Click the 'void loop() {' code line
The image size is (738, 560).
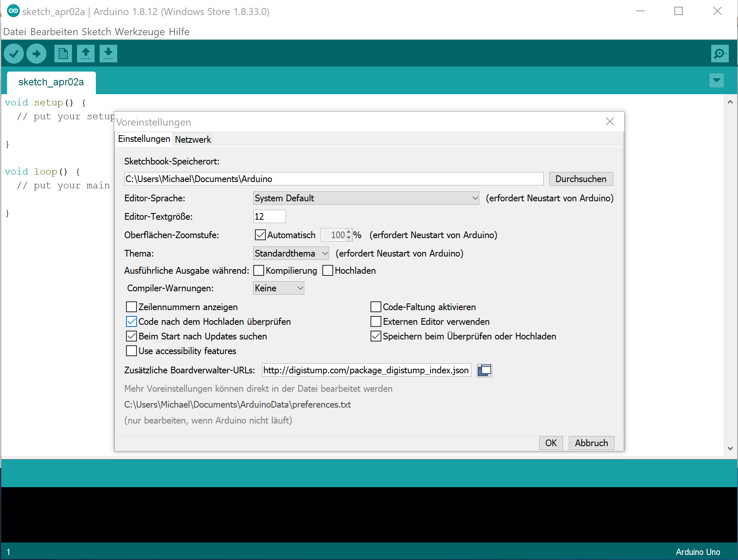point(42,172)
